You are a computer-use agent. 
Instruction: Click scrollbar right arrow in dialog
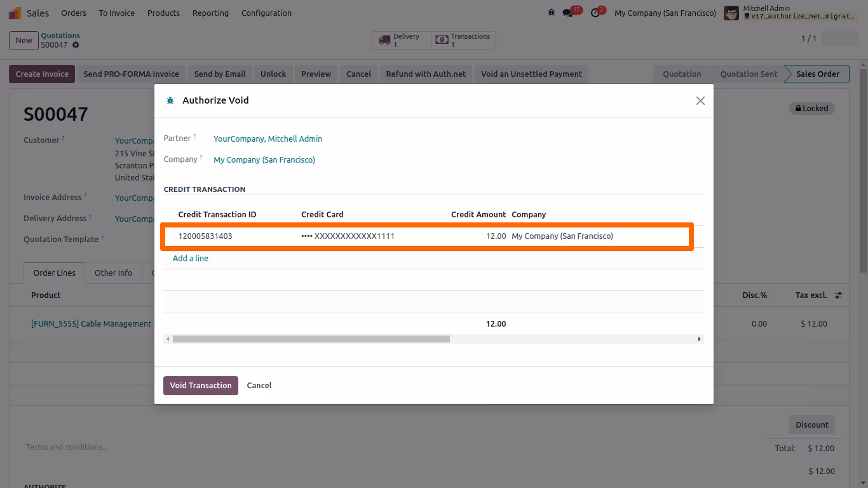700,339
